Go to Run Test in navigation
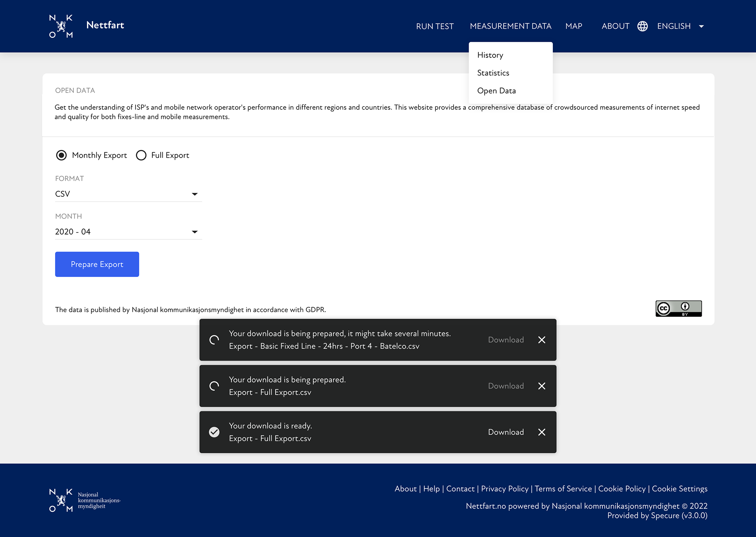Screen dimensions: 756x537 click(x=435, y=26)
